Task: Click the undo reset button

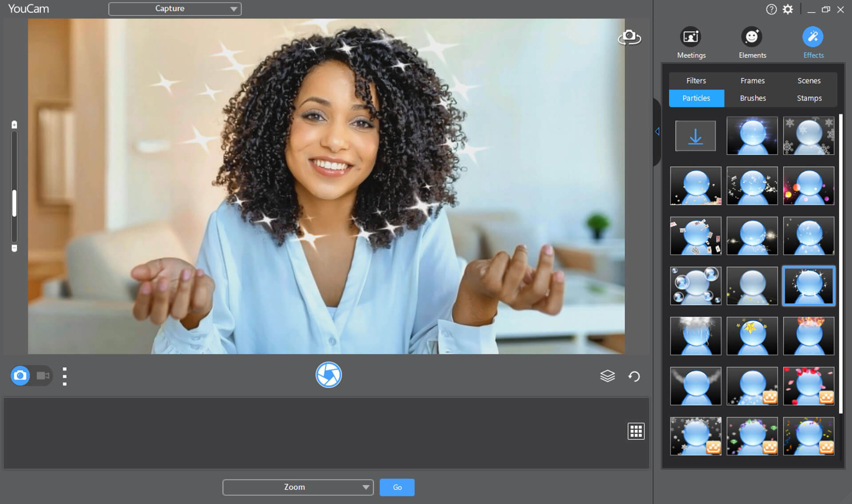Action: point(634,376)
